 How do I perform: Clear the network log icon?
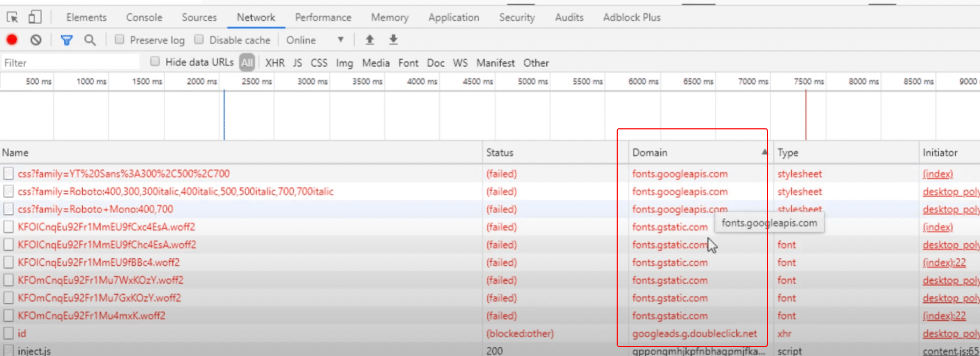pyautogui.click(x=36, y=40)
